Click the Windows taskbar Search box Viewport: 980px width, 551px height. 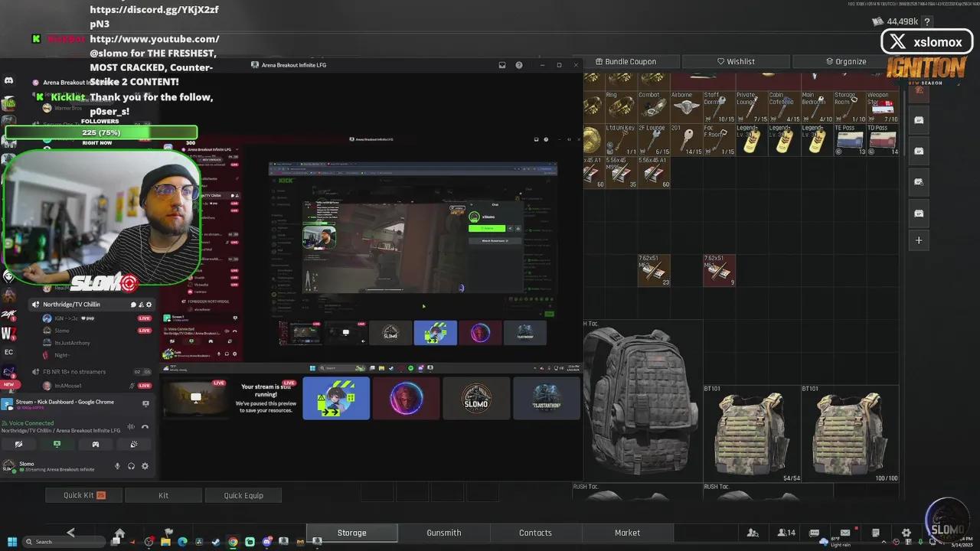(65, 542)
